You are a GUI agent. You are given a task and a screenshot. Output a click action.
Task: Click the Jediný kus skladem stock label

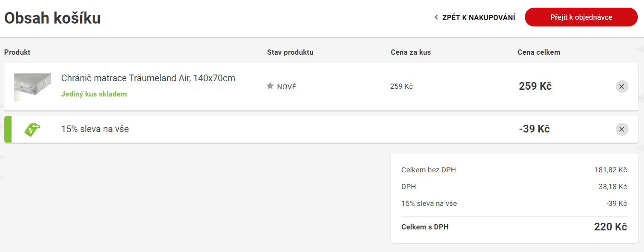94,94
